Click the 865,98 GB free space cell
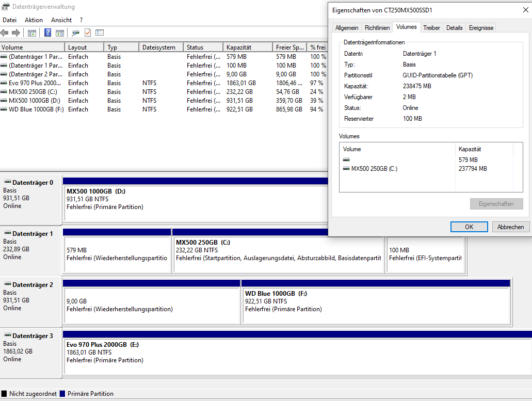This screenshot has height=401, width=532. click(x=289, y=109)
